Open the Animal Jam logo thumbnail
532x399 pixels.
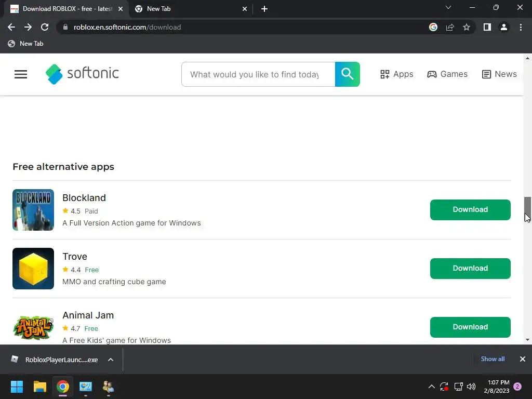coord(33,327)
